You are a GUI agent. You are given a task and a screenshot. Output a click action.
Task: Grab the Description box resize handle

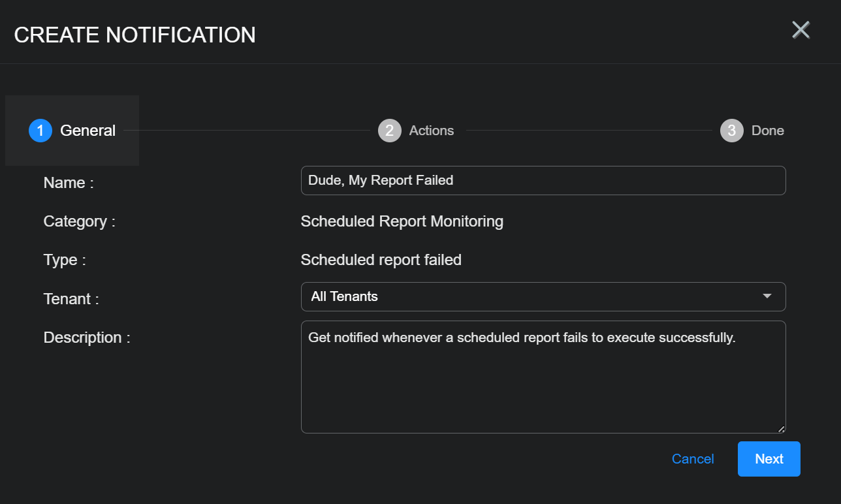click(x=781, y=429)
